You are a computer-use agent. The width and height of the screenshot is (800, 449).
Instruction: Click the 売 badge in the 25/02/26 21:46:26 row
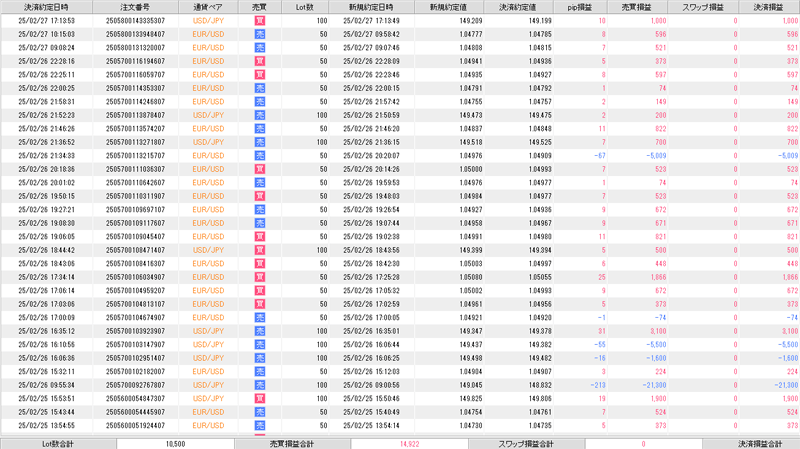[x=260, y=129]
